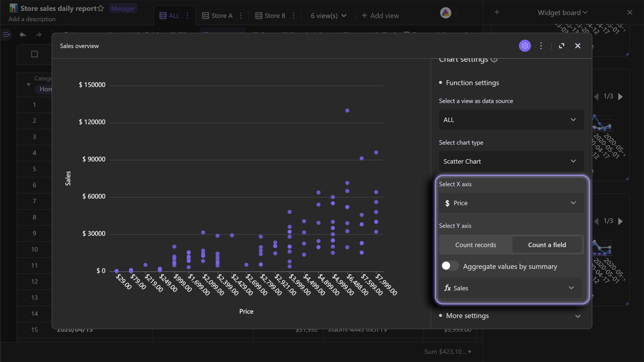Click the redo arrow in toolbar
This screenshot has height=362, width=644.
point(38,34)
